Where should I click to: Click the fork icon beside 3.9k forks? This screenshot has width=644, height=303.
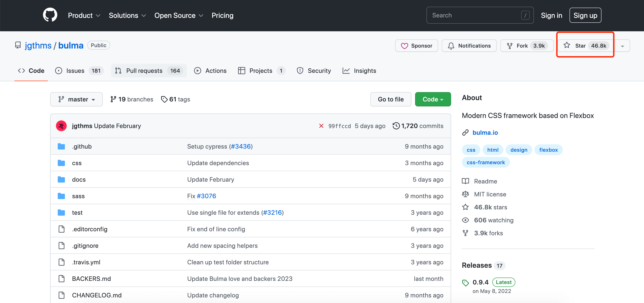click(x=465, y=233)
